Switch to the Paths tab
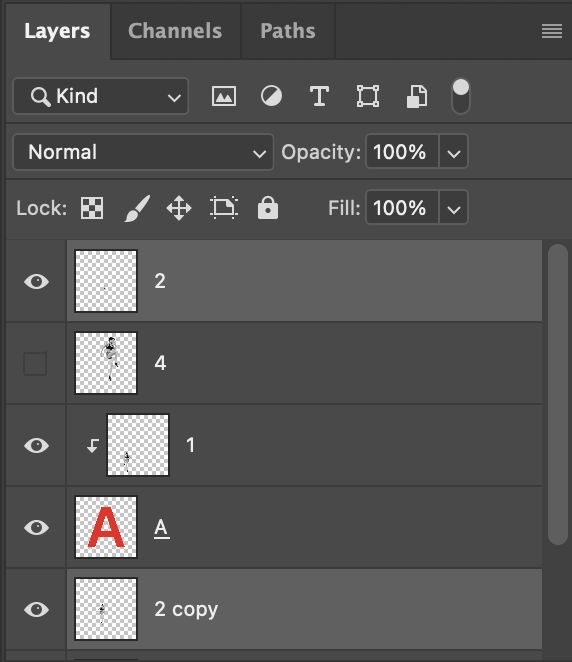Image resolution: width=572 pixels, height=662 pixels. pos(288,31)
